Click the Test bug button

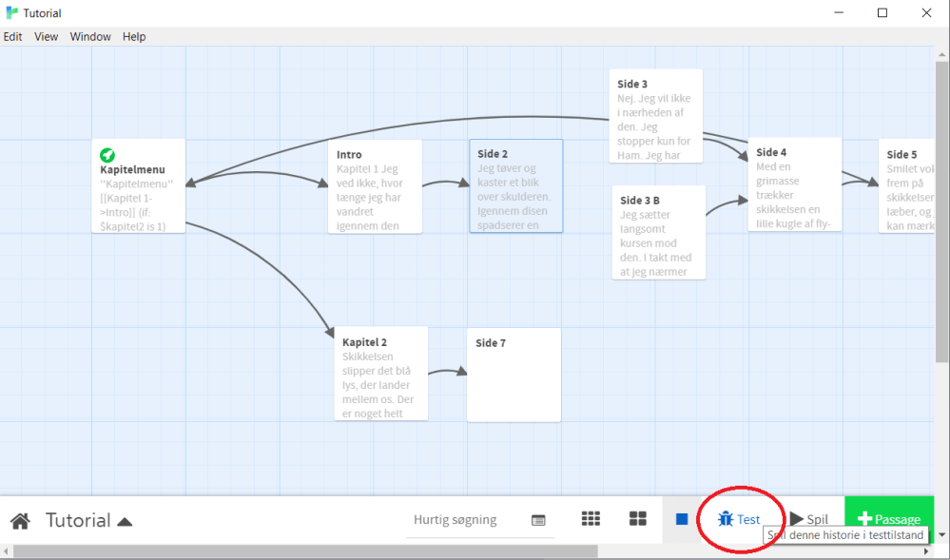coord(740,519)
